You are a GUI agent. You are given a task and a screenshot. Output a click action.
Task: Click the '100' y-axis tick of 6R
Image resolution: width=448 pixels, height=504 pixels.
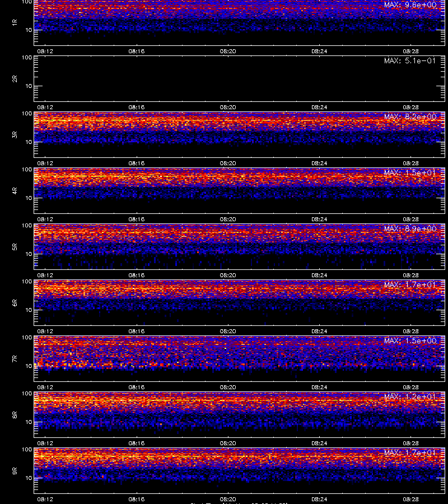click(x=27, y=282)
